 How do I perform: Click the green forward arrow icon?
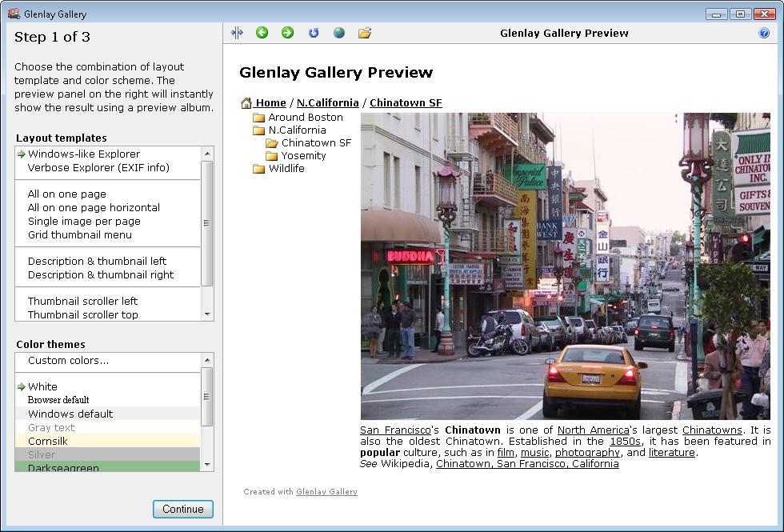coord(287,33)
